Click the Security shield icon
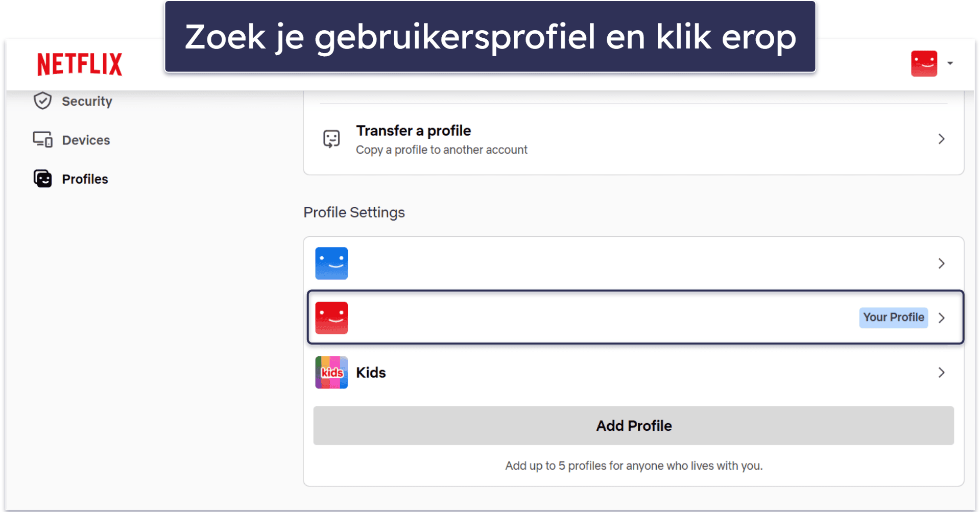Screen dimensions: 980x512 (42, 101)
